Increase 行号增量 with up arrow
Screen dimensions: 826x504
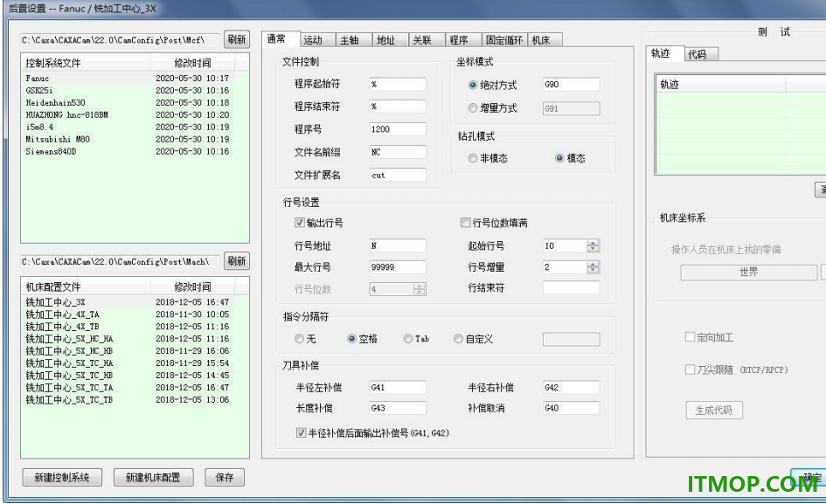pyautogui.click(x=593, y=265)
